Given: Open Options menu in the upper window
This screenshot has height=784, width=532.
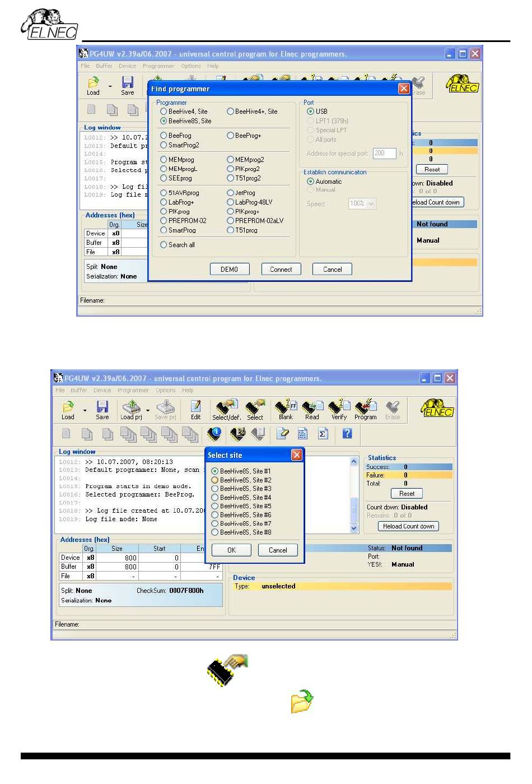Looking at the screenshot, I should pos(191,66).
